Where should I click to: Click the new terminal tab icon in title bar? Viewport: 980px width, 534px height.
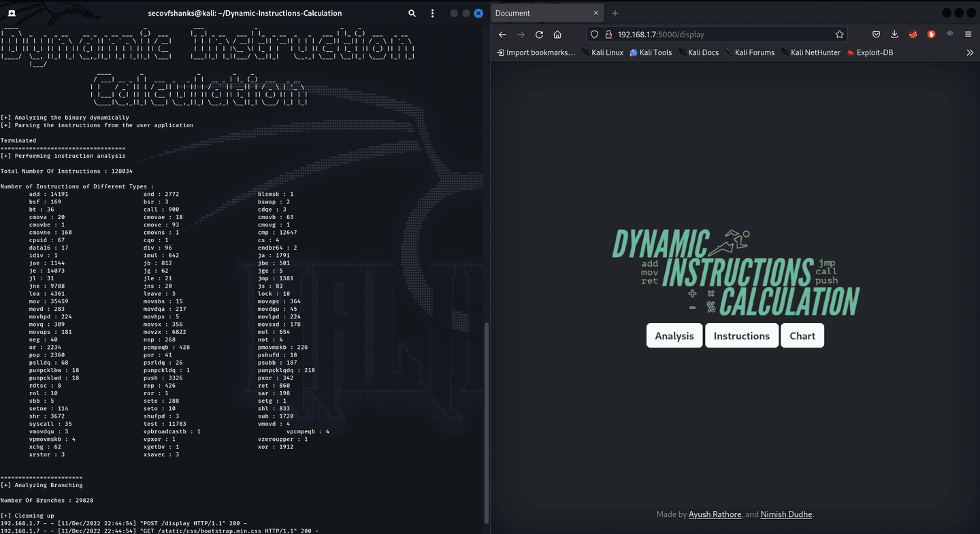pos(12,13)
